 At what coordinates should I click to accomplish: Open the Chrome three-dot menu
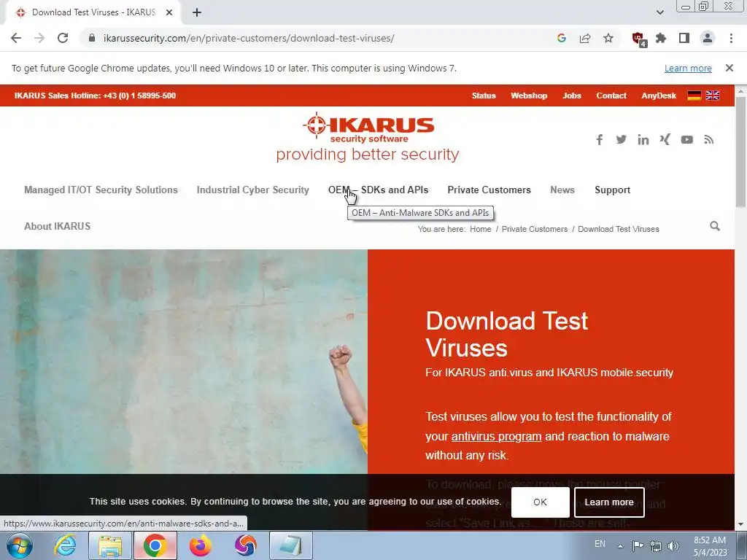pos(731,38)
